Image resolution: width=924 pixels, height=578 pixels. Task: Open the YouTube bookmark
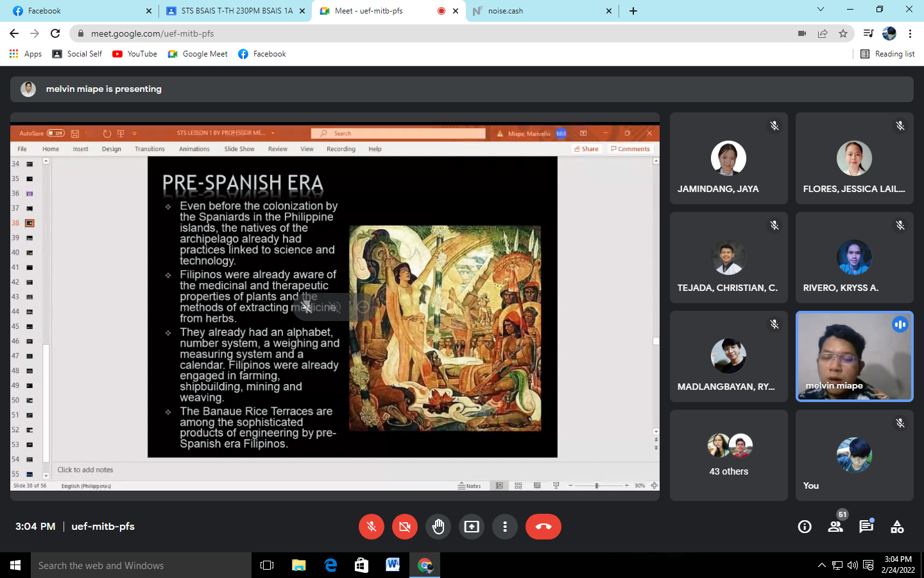pyautogui.click(x=135, y=54)
